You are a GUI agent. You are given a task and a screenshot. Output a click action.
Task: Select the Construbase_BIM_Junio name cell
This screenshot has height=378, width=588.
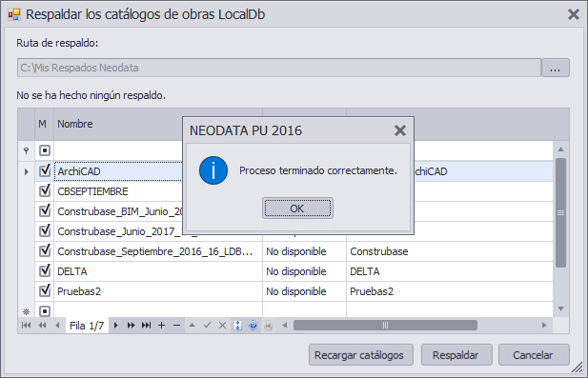118,211
